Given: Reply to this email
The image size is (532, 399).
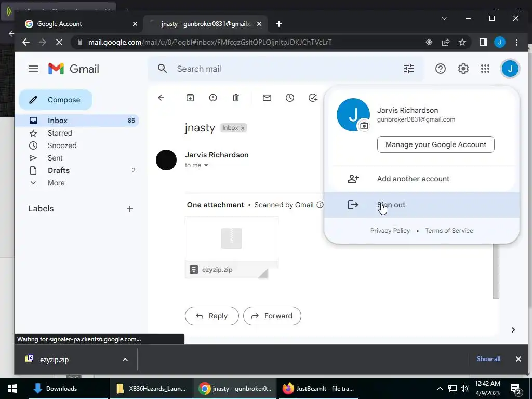Looking at the screenshot, I should 212,316.
